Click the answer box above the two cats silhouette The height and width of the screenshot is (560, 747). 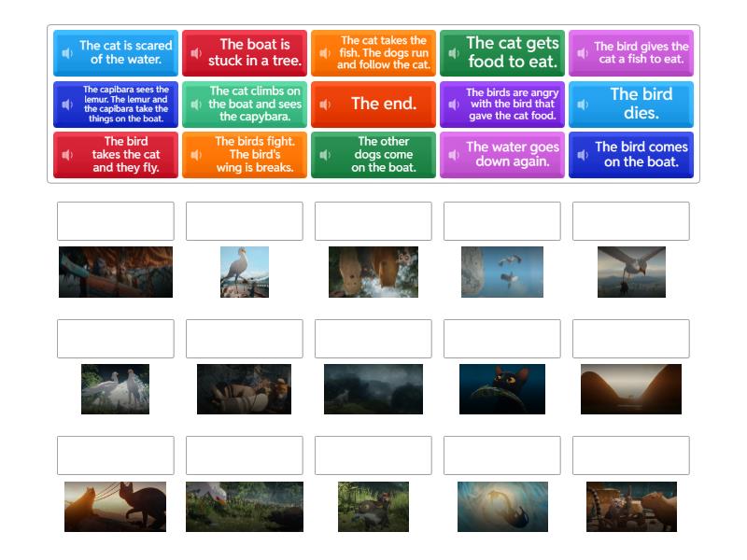(115, 455)
